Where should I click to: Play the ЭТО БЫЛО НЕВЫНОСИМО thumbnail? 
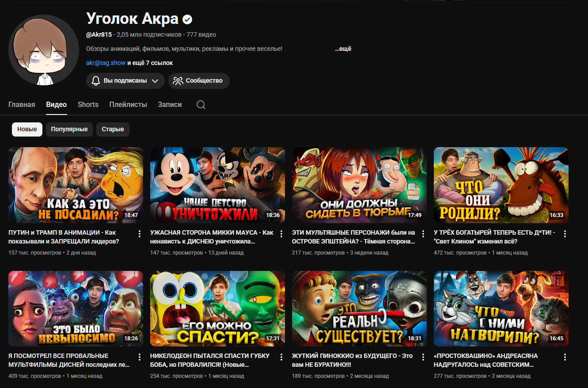pos(76,308)
